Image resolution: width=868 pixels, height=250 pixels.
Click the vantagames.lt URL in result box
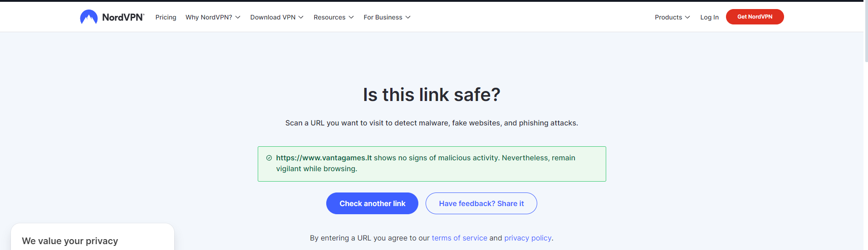pyautogui.click(x=324, y=158)
